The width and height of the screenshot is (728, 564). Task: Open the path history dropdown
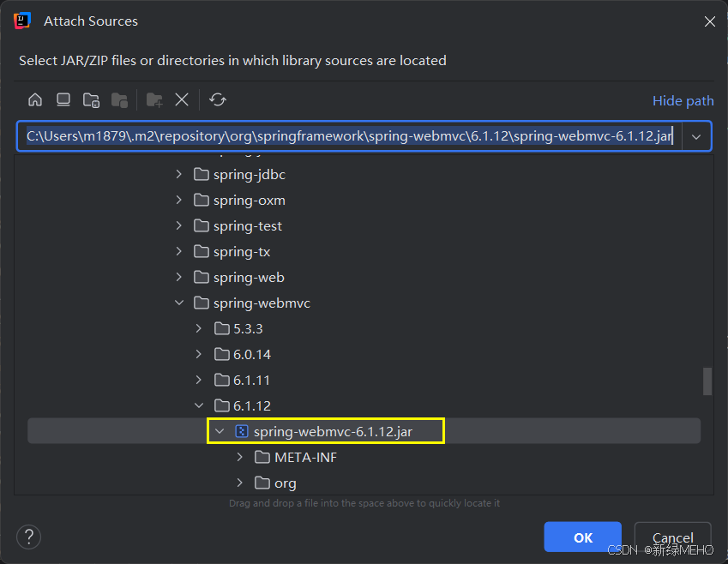[x=696, y=136]
